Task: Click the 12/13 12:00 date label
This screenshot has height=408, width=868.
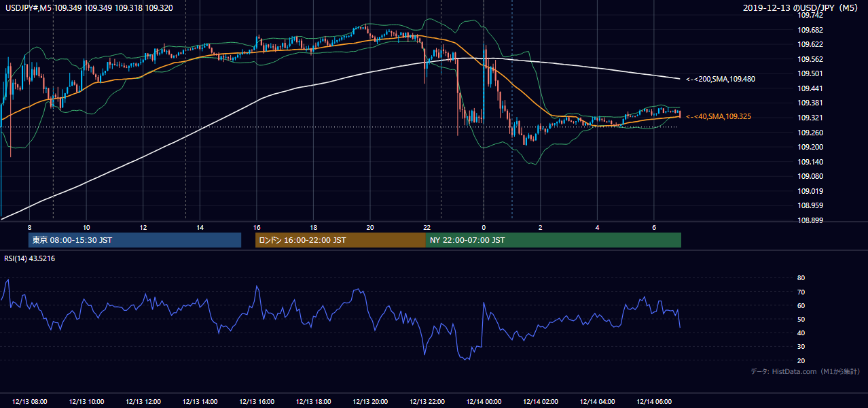Action: tap(143, 401)
